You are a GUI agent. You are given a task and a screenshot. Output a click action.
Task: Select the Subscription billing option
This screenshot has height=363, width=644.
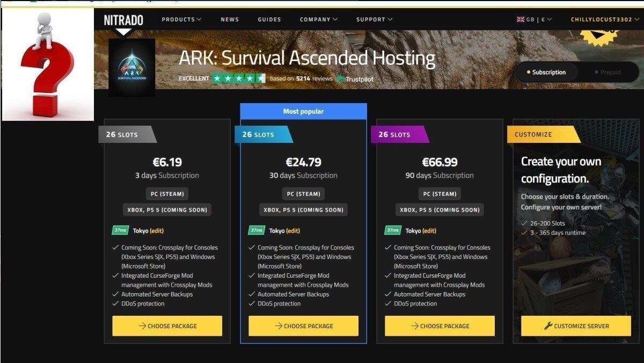546,71
